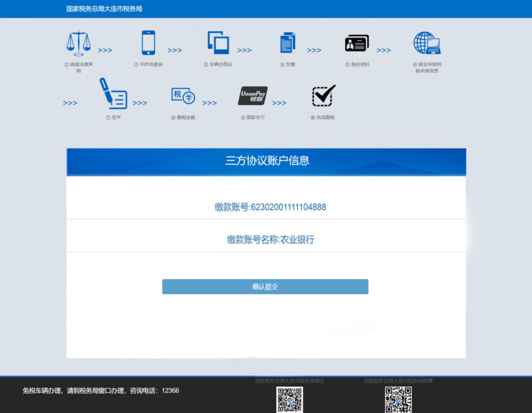The image size is (532, 413).
Task: Click the arrows between 阅读法律声明 and 手机号登录
Action: [x=105, y=49]
